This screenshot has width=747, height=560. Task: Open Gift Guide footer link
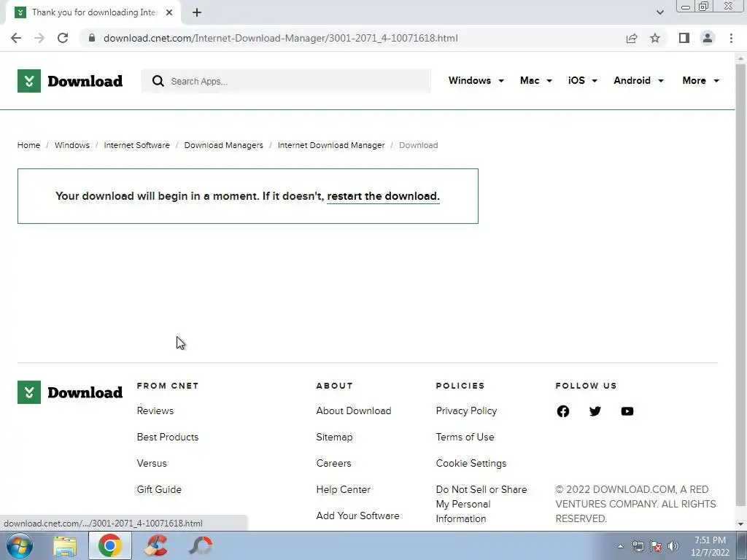point(159,489)
